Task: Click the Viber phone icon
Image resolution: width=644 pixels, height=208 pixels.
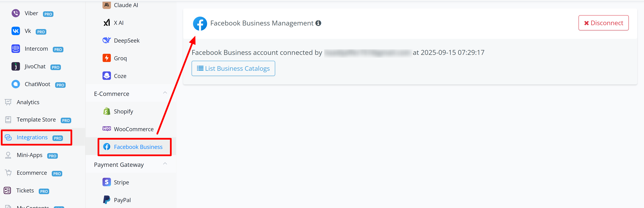Action: tap(16, 13)
